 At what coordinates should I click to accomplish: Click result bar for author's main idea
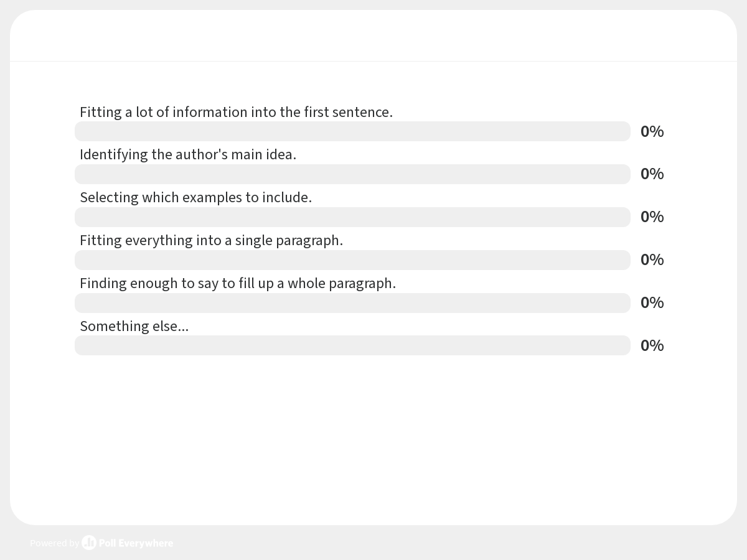[352, 174]
